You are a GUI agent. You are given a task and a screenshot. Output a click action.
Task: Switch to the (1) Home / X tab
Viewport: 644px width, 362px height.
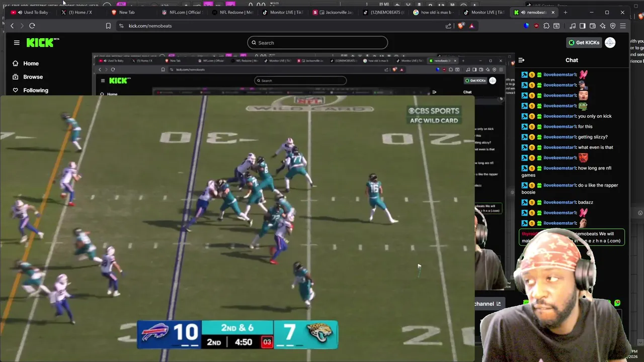(80, 12)
